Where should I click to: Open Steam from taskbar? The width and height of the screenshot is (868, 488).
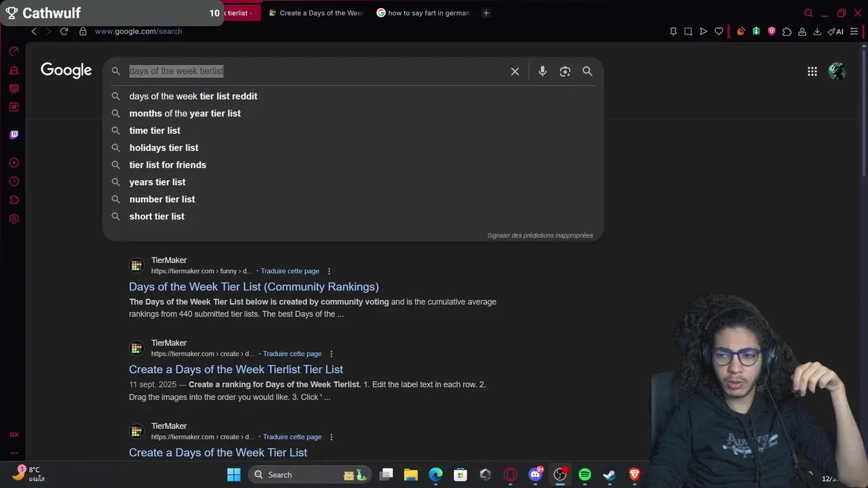[610, 474]
